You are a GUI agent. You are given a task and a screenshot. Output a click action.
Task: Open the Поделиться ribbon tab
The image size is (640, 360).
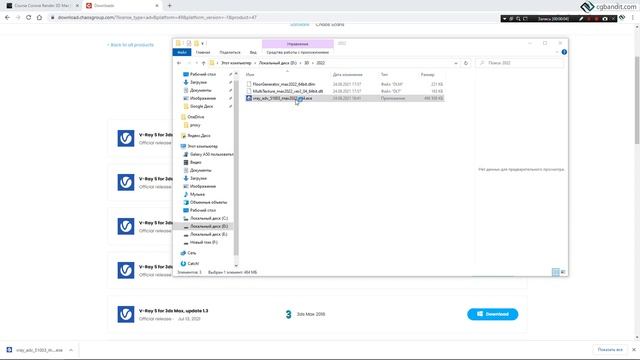coord(230,52)
